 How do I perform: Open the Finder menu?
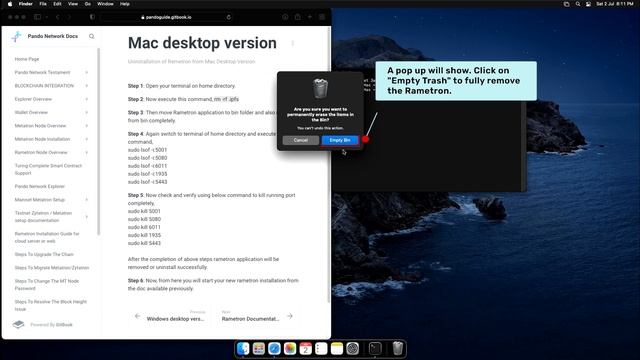26,4
